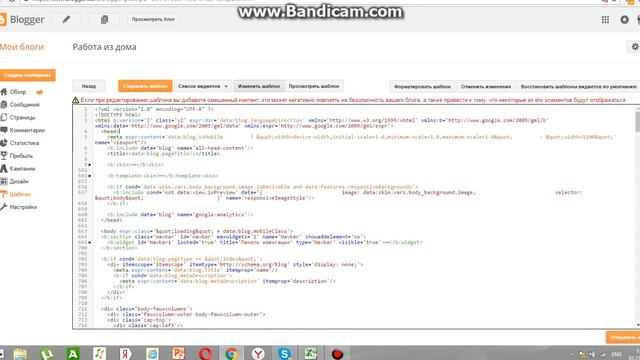Click the pencil new post icon
The width and height of the screenshot is (640, 360).
tap(66, 19)
